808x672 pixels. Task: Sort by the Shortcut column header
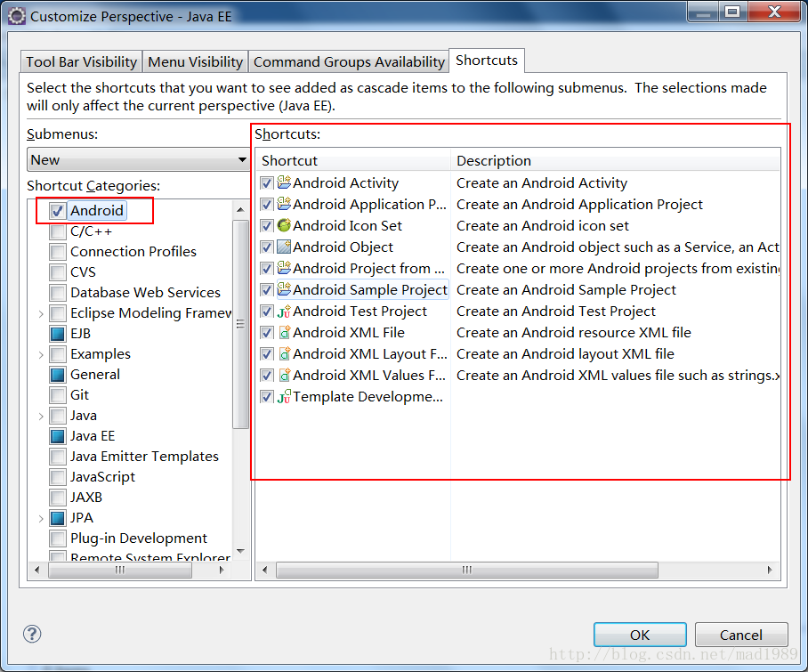click(x=353, y=160)
